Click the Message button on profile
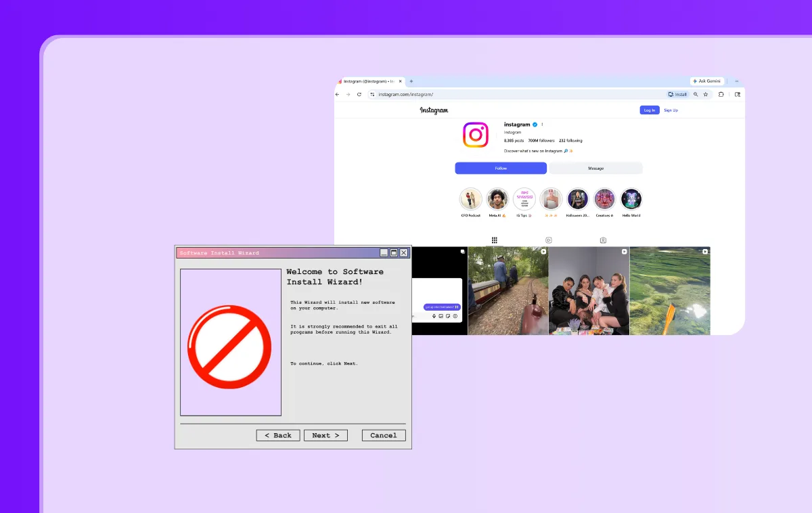This screenshot has height=513, width=812. 595,168
